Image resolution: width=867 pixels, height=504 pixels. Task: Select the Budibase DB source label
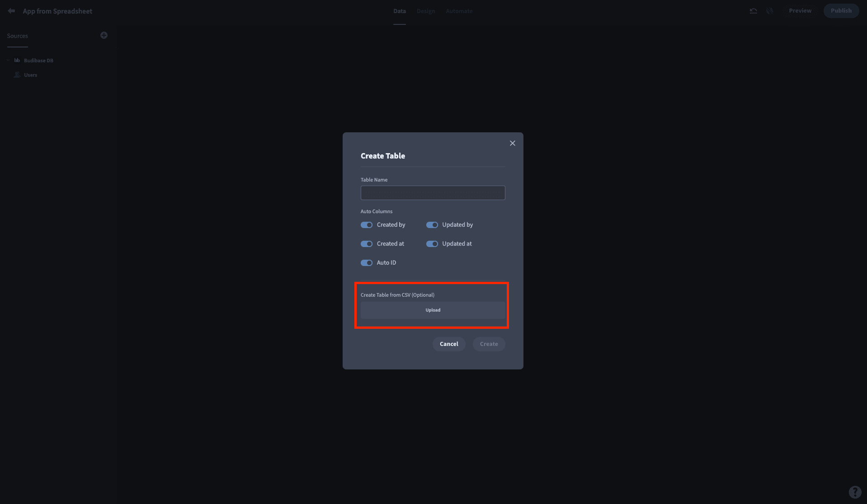coord(39,61)
